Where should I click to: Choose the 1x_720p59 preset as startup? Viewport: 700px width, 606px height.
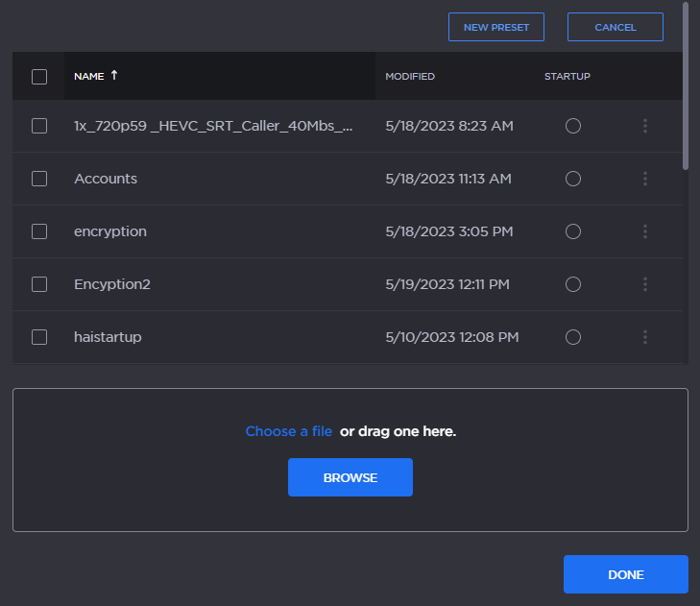click(x=573, y=126)
